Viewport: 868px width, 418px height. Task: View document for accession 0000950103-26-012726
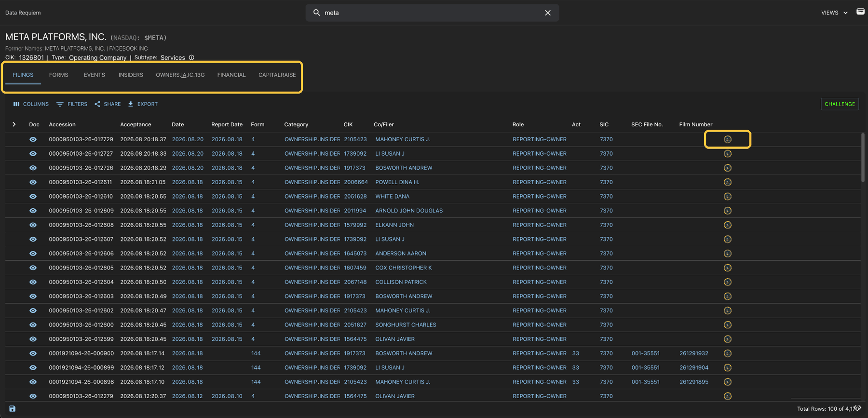pyautogui.click(x=33, y=168)
